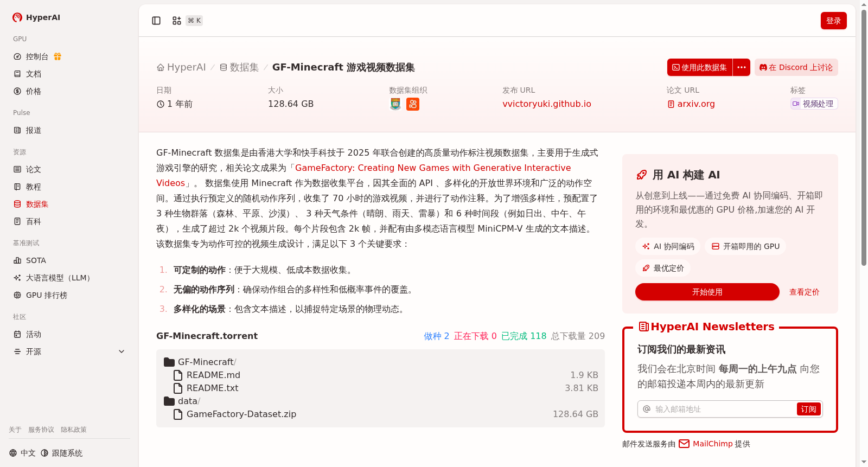This screenshot has height=467, width=868.
Task: Click the AI 协同编码 chip
Action: [668, 246]
